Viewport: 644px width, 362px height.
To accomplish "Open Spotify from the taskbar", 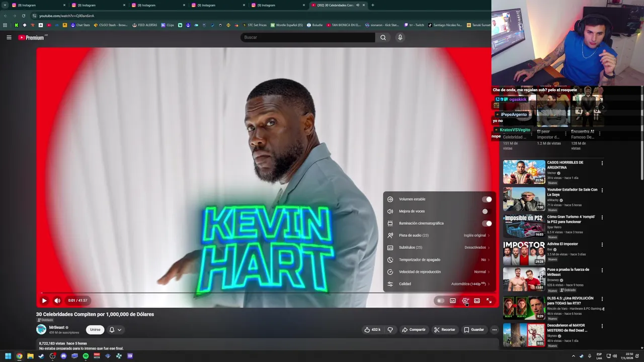I will point(86,356).
